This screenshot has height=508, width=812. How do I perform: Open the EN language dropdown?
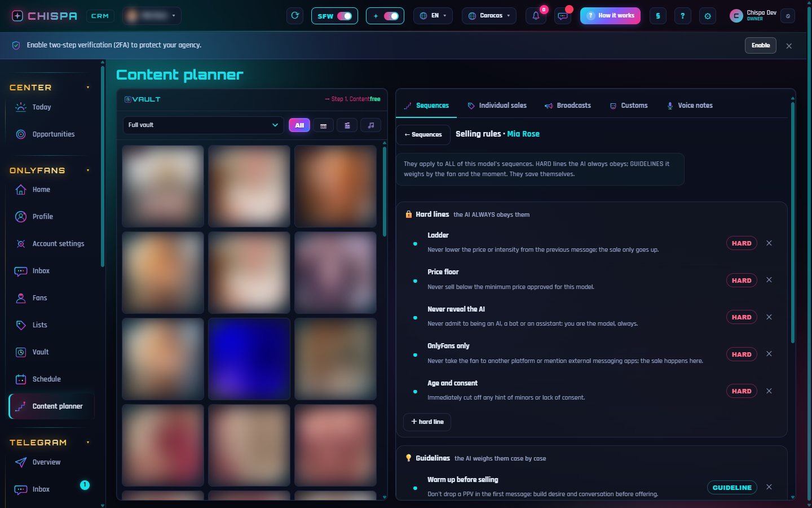[433, 16]
